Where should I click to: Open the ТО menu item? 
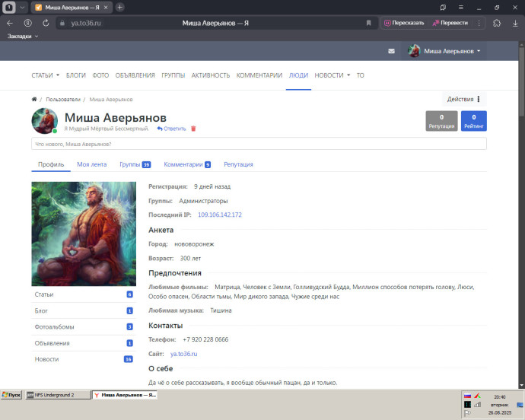(x=360, y=75)
